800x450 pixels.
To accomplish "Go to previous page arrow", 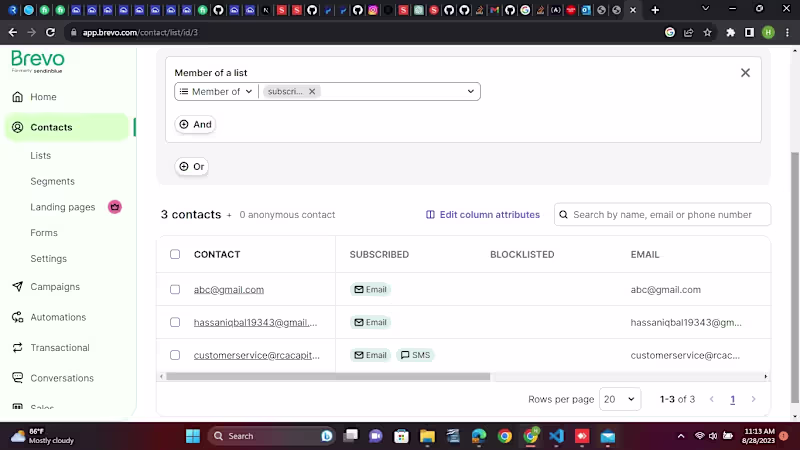I will point(712,399).
